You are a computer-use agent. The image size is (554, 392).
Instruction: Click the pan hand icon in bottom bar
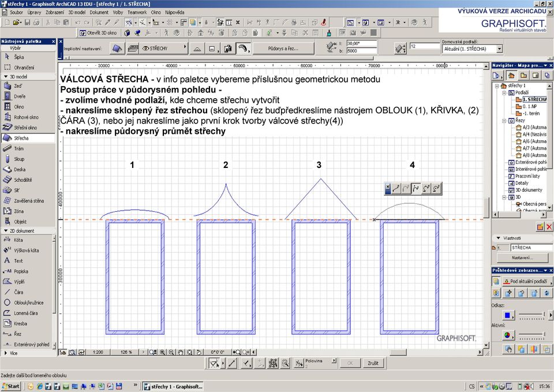[x=181, y=352]
